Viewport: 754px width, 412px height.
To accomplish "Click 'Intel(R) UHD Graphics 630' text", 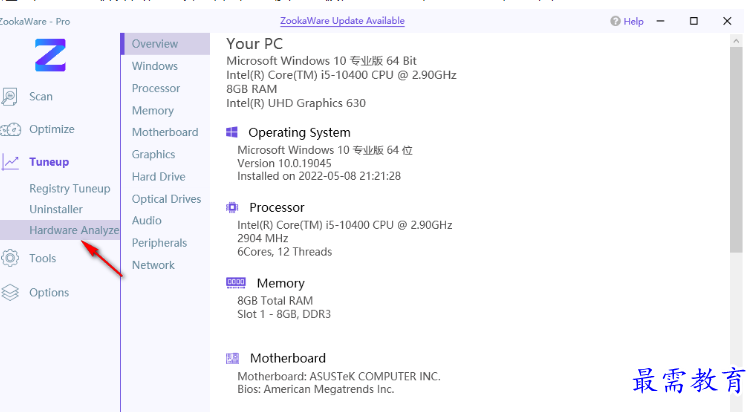I will [296, 103].
